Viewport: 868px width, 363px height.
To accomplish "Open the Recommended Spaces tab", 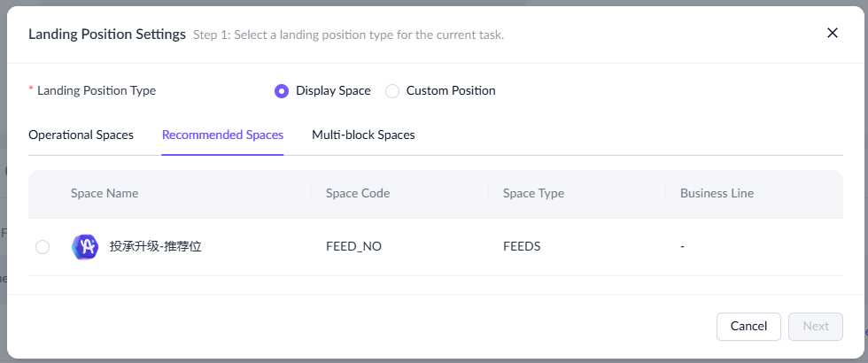I will pyautogui.click(x=222, y=135).
